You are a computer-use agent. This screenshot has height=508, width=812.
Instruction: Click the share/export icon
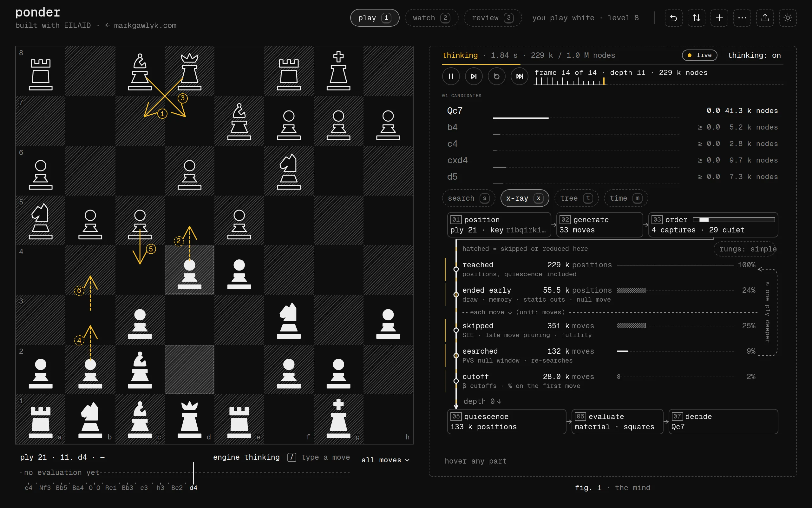coord(765,18)
